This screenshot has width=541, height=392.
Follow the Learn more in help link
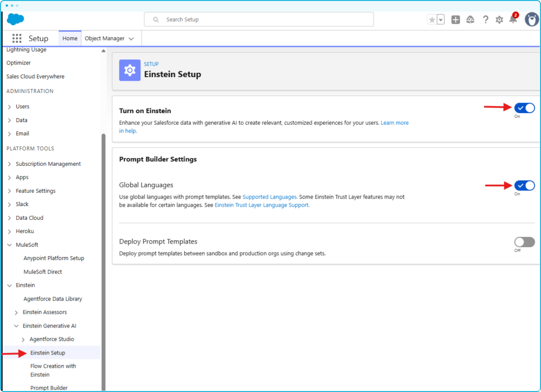click(394, 123)
